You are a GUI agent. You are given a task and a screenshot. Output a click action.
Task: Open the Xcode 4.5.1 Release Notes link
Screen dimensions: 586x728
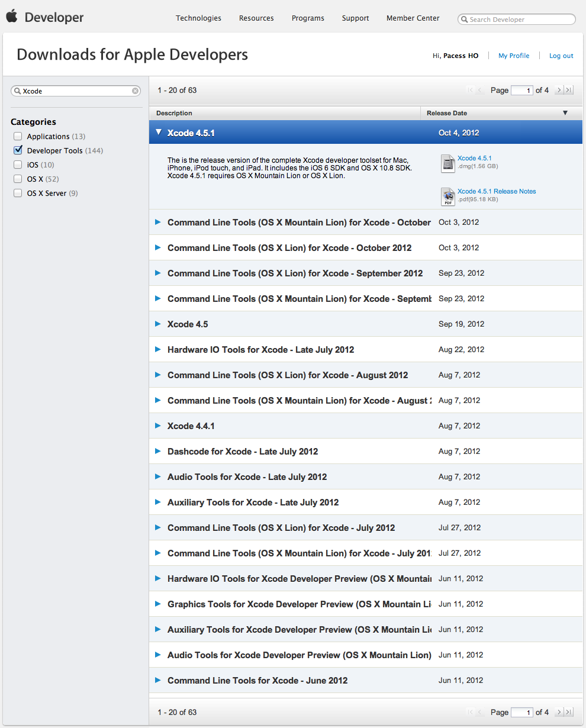(x=497, y=191)
